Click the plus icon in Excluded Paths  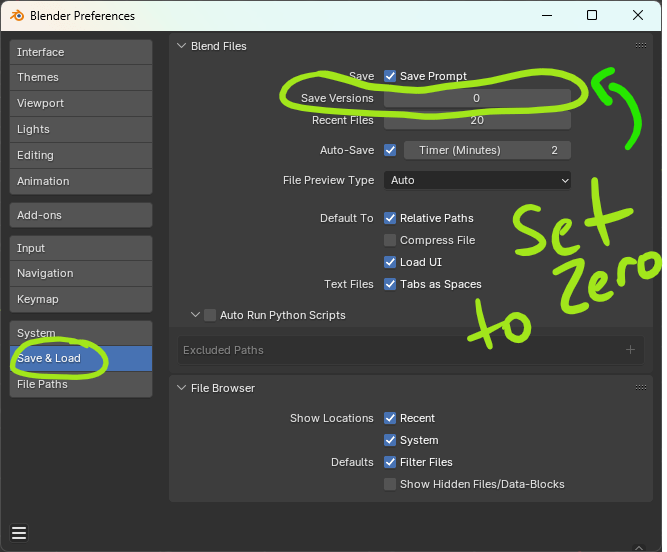pos(630,350)
